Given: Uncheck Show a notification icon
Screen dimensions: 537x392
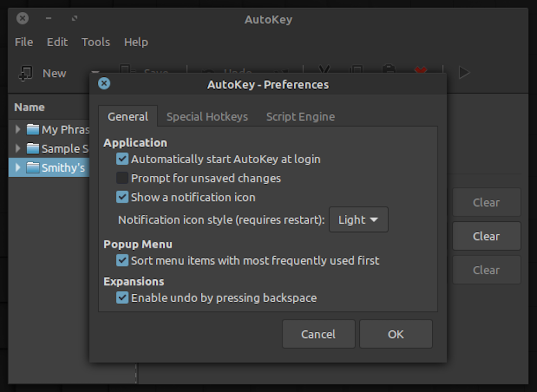Looking at the screenshot, I should [x=122, y=197].
